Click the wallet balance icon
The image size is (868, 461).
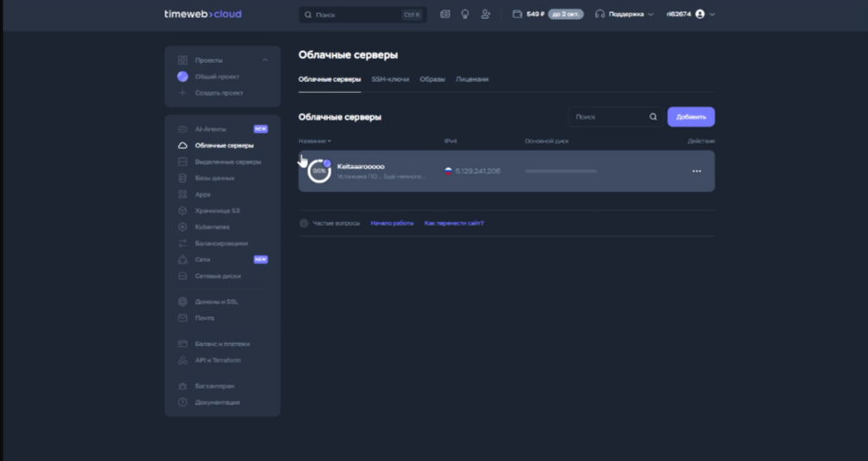coord(517,15)
